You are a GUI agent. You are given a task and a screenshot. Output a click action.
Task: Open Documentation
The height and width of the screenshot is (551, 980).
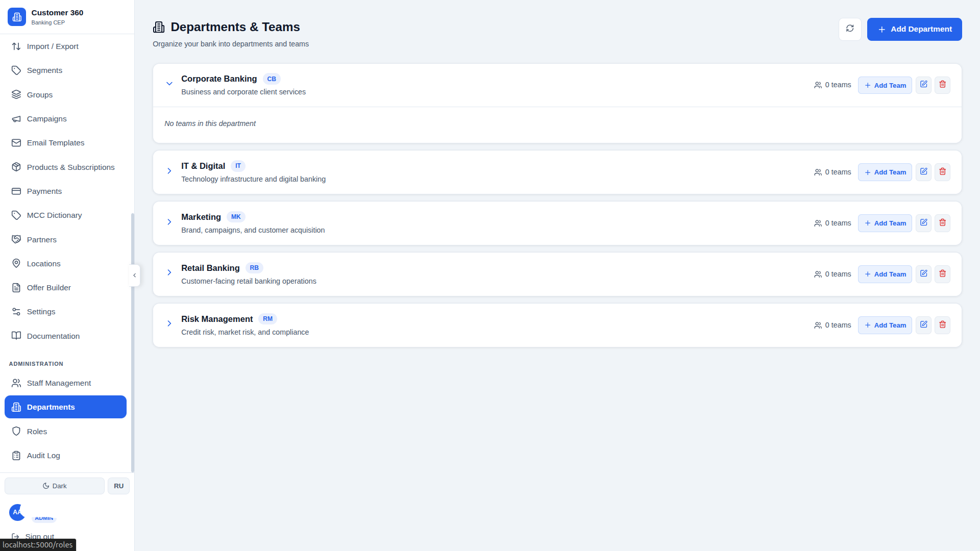65,336
